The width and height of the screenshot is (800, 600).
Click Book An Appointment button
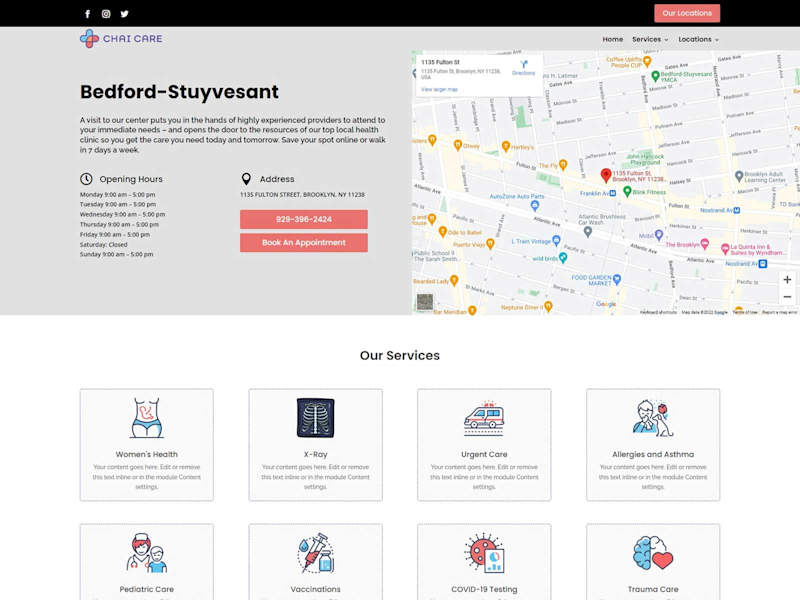coord(304,242)
